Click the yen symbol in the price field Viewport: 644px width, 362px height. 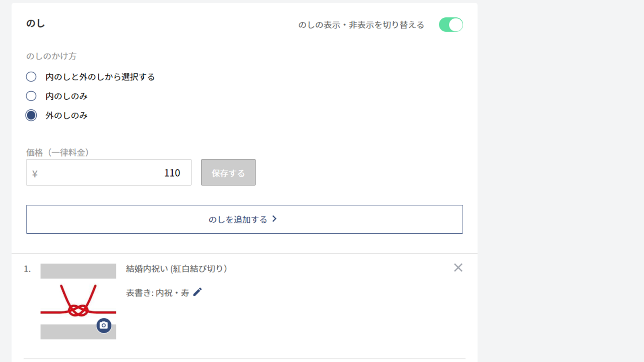(x=35, y=174)
